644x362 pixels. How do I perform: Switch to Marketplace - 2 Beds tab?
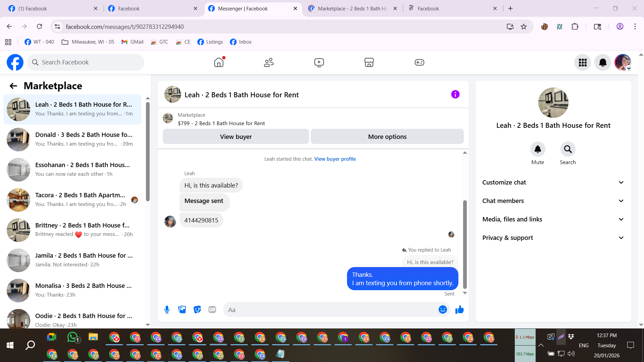352,8
